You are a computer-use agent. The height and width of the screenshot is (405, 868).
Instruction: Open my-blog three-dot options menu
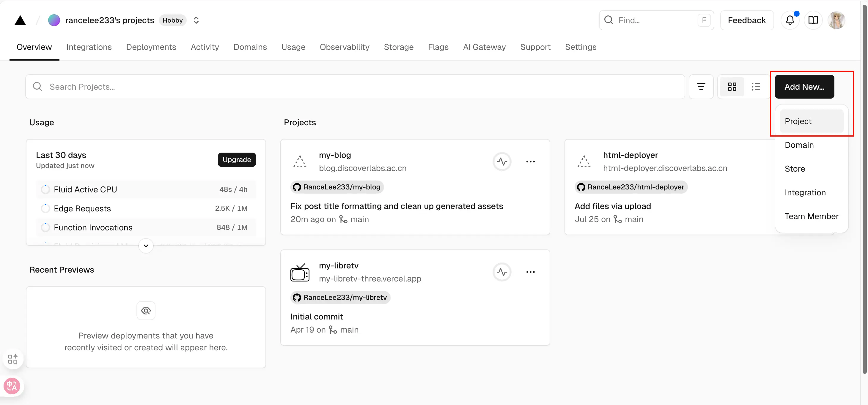coord(530,162)
